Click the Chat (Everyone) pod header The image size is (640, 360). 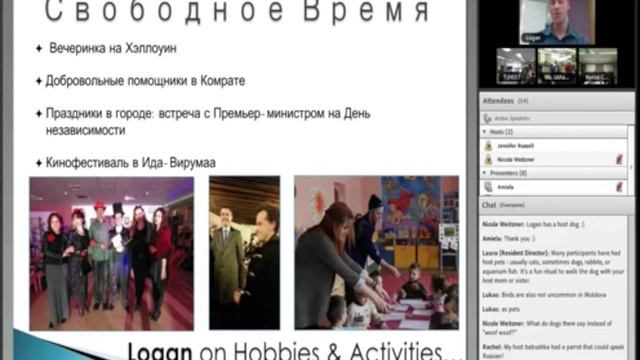tap(557, 205)
